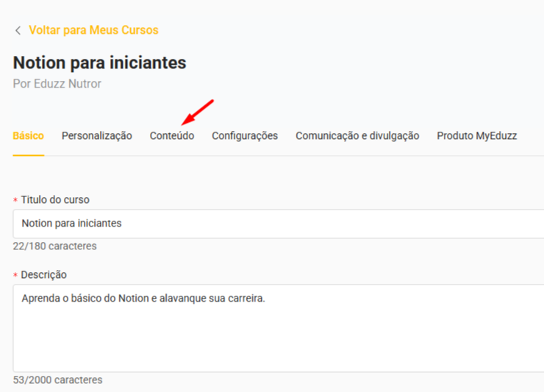Screen dimensions: 544x392
Task: Click the Por Eduzz Nutror subtitle
Action: point(57,84)
